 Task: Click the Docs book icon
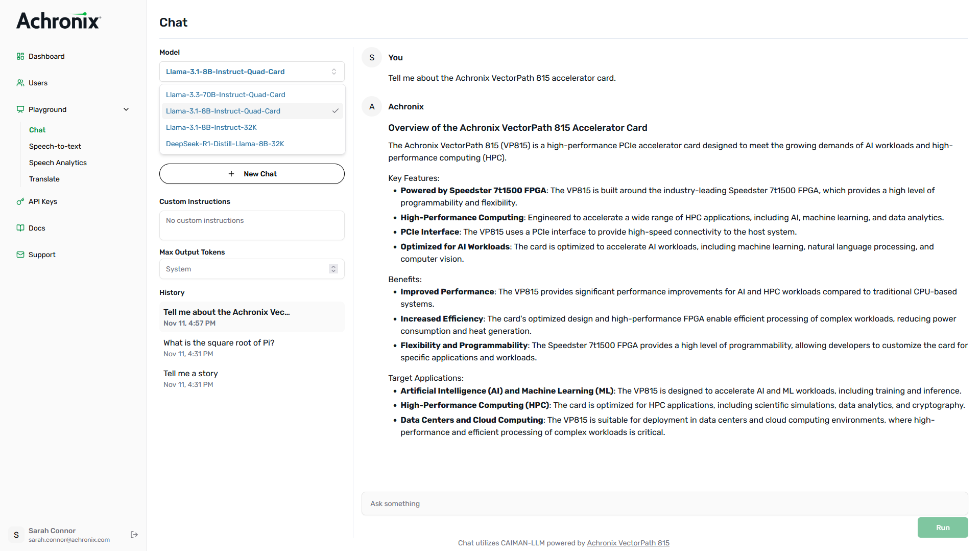(x=20, y=228)
